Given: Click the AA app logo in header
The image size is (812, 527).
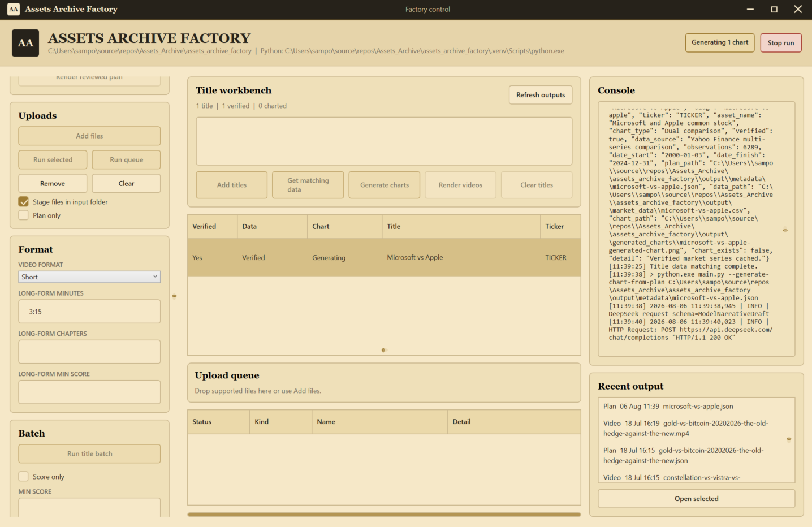Looking at the screenshot, I should tap(25, 43).
